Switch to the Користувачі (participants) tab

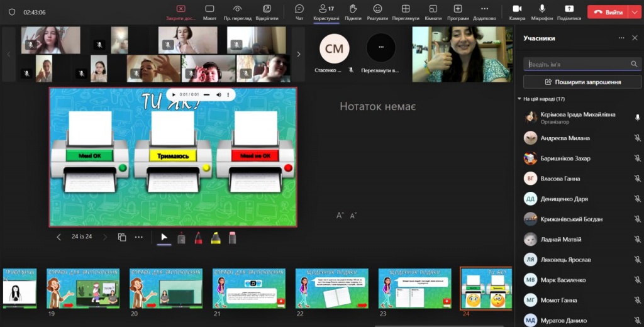pos(326,12)
